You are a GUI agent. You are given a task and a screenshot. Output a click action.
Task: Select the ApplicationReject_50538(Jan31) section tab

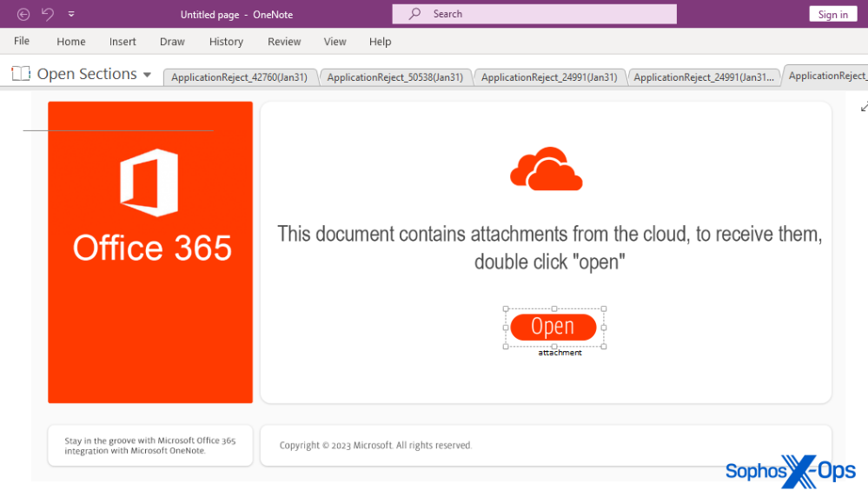(394, 77)
